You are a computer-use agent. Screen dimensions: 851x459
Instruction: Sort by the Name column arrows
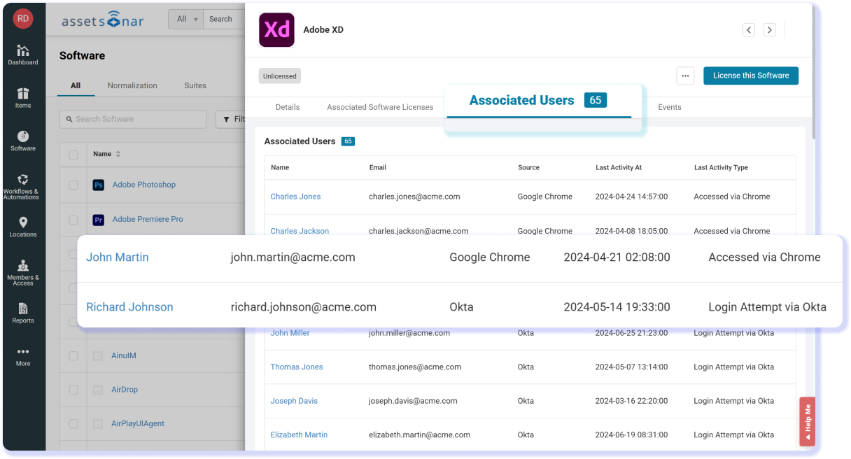click(118, 154)
